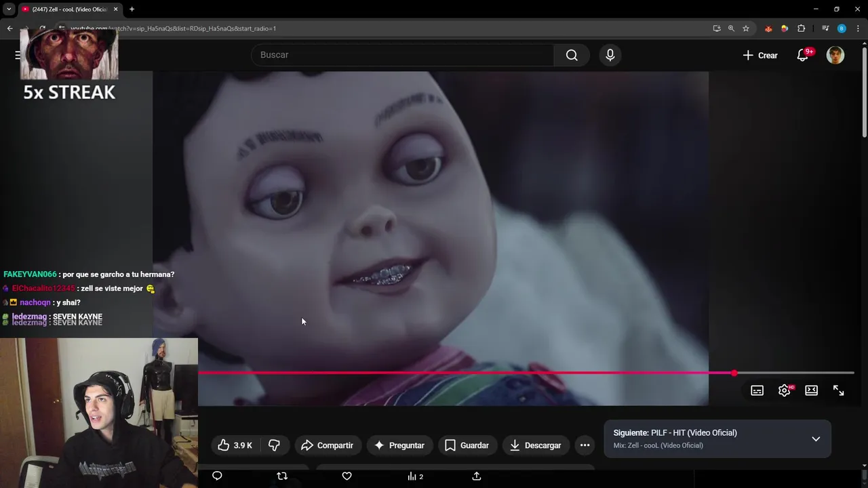This screenshot has height=488, width=868.
Task: Toggle subtitles with the captions icon
Action: pyautogui.click(x=757, y=390)
